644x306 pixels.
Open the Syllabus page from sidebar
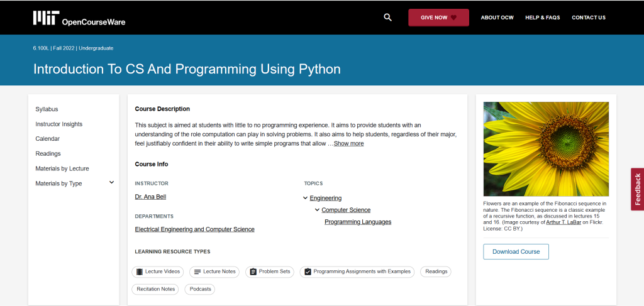click(x=47, y=109)
